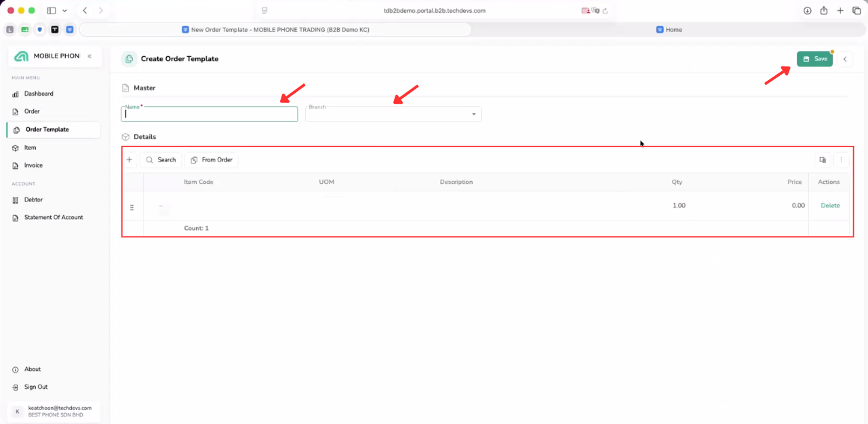Click the Name input field

click(x=210, y=115)
